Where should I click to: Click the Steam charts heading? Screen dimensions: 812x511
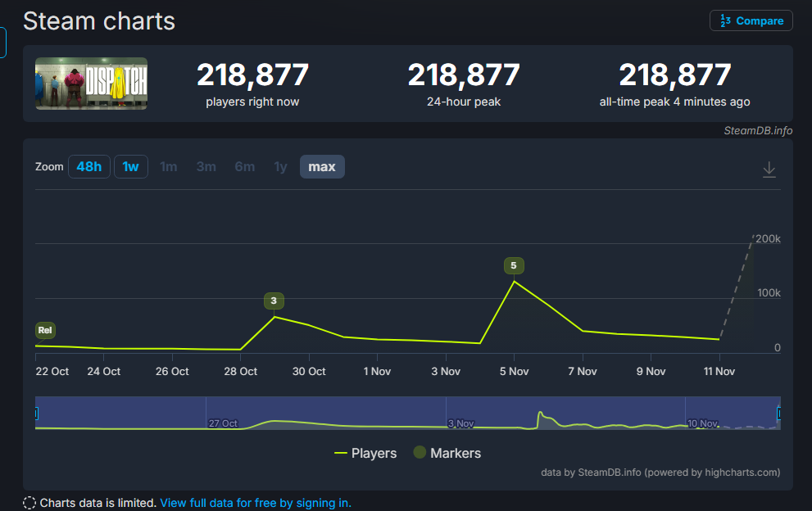pos(99,21)
